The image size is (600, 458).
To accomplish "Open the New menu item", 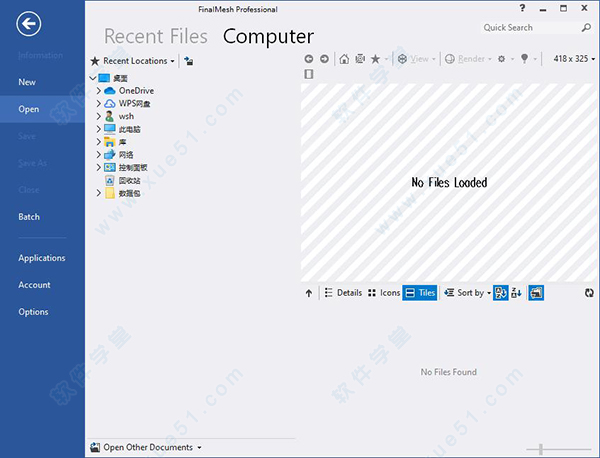I will (27, 82).
